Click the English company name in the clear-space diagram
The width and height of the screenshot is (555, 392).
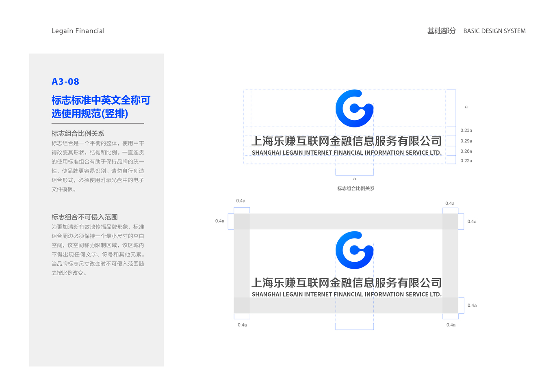tap(347, 294)
